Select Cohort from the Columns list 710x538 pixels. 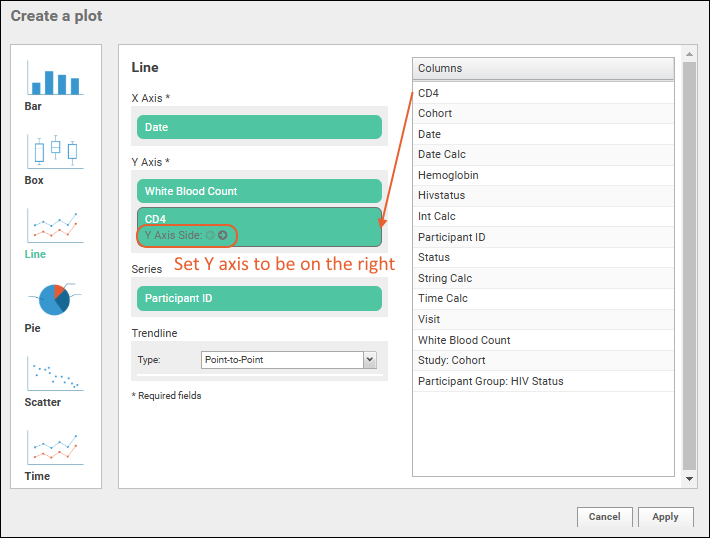pyautogui.click(x=435, y=113)
